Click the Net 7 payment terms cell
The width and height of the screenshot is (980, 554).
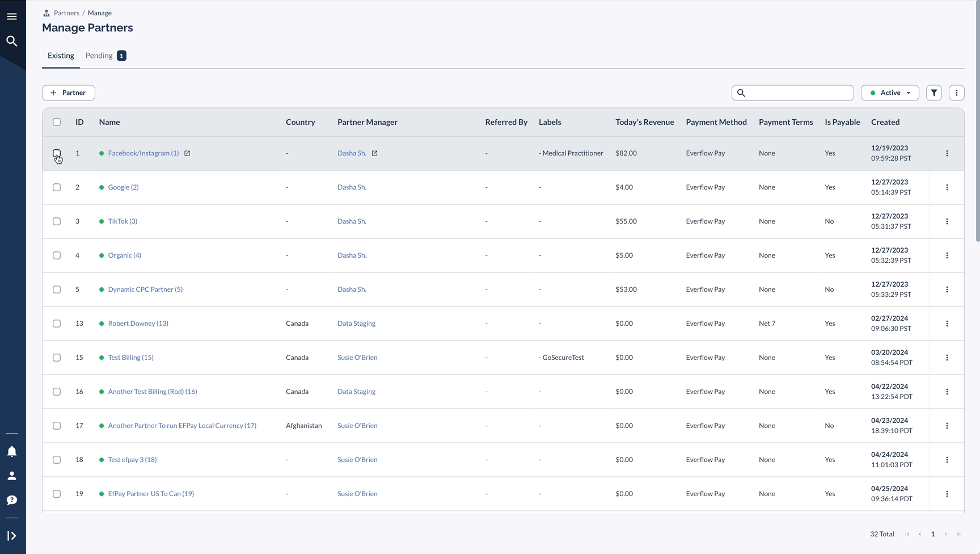(x=767, y=324)
